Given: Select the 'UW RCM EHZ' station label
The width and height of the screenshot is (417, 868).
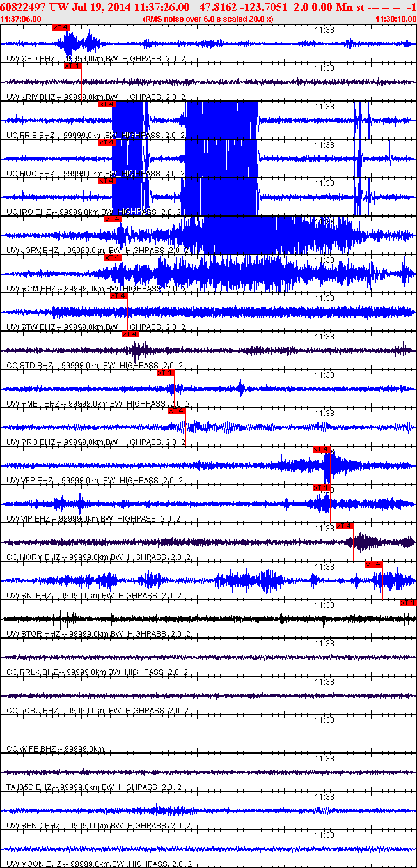Looking at the screenshot, I should click(31, 289).
